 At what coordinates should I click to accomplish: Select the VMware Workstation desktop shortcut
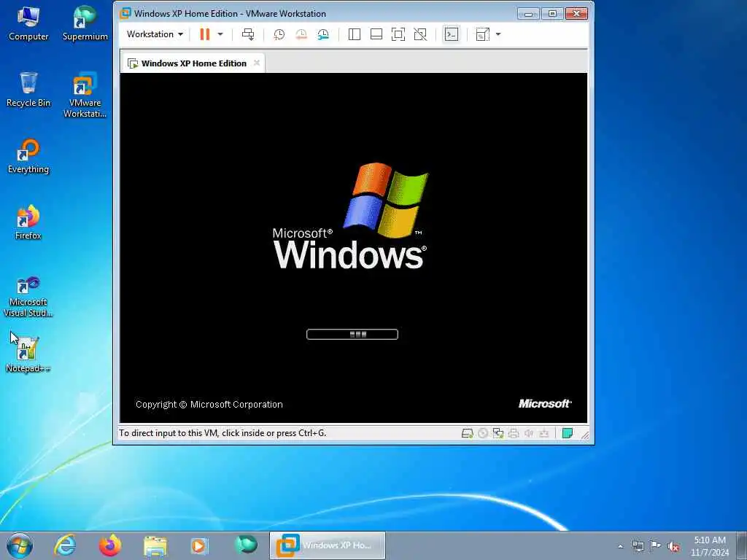(85, 96)
